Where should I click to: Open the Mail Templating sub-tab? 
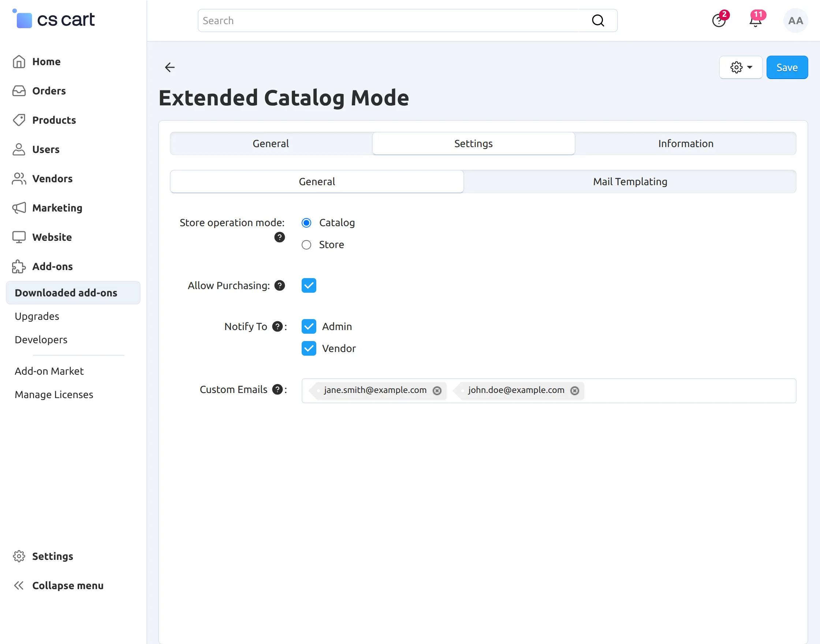coord(630,182)
